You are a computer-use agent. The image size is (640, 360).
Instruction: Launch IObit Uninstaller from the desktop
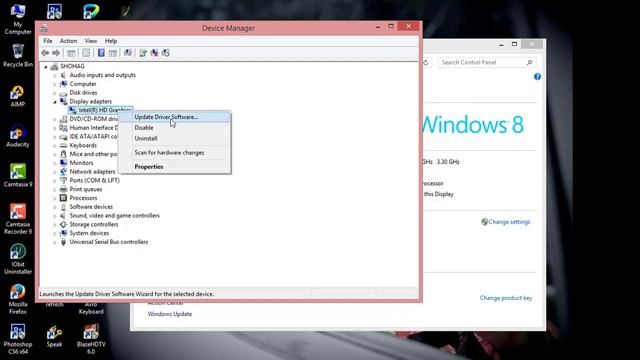pos(18,259)
